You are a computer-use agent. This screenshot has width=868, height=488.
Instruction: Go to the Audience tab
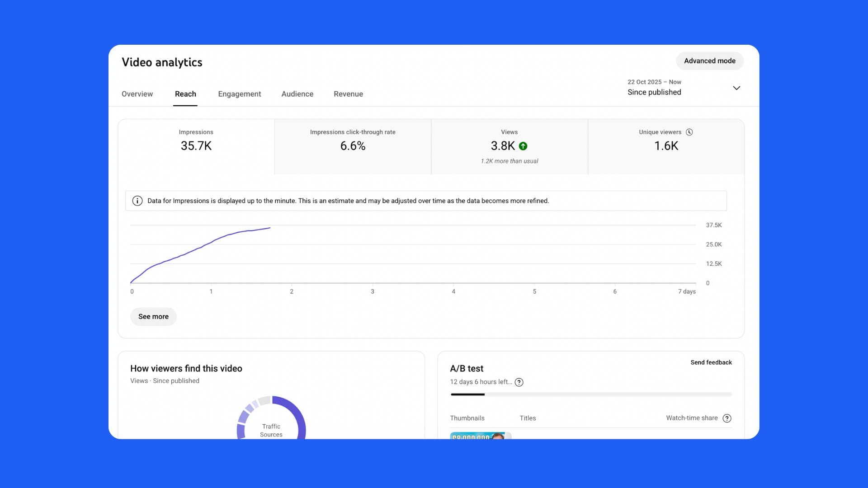pos(297,94)
